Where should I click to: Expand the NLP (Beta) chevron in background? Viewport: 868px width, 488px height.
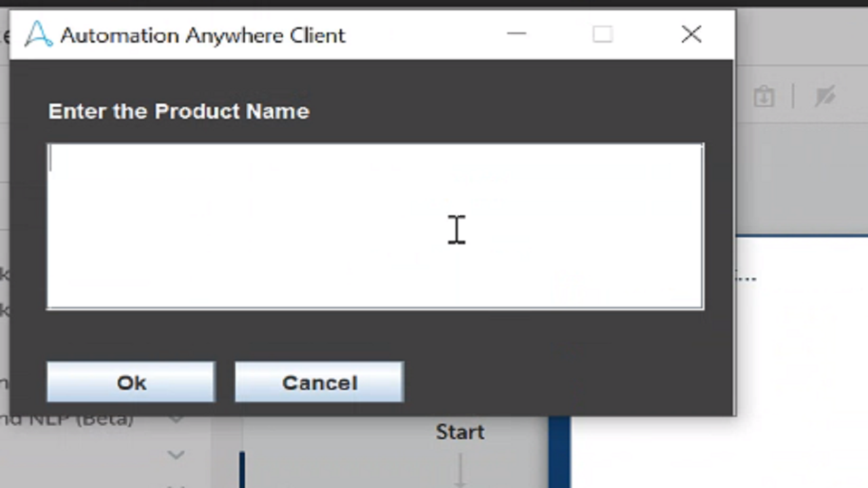click(176, 419)
